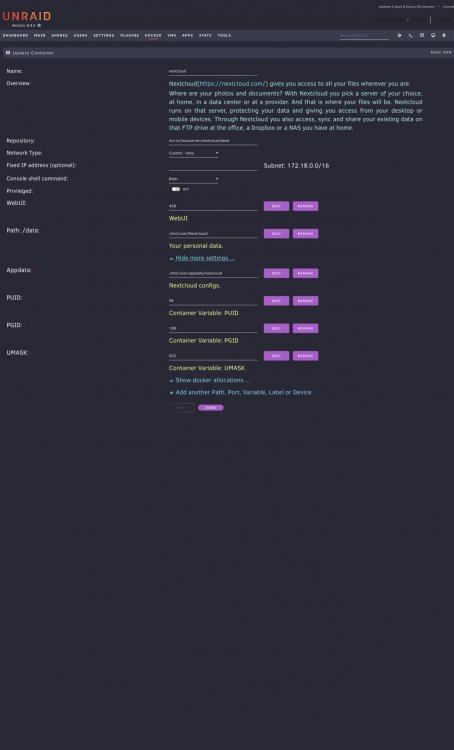The width and height of the screenshot is (454, 750).
Task: Open the nextcloud.com link in the overview
Action: [233, 84]
